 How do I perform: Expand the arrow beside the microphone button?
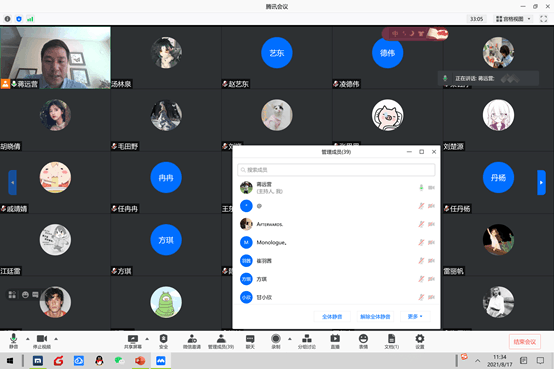28,339
